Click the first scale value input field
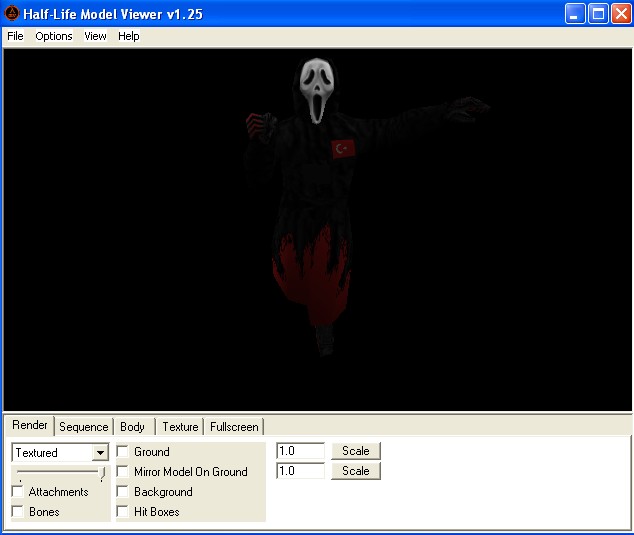Screen dimensions: 634x535 pos(300,451)
